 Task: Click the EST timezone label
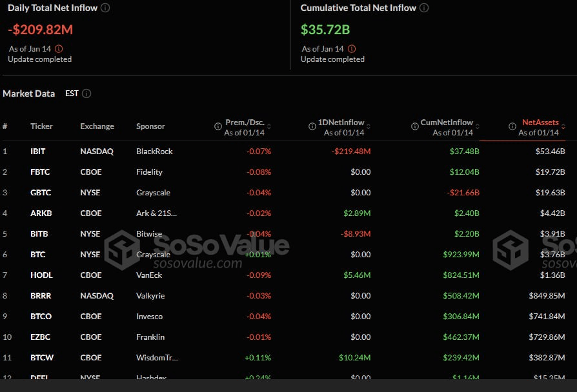click(72, 93)
